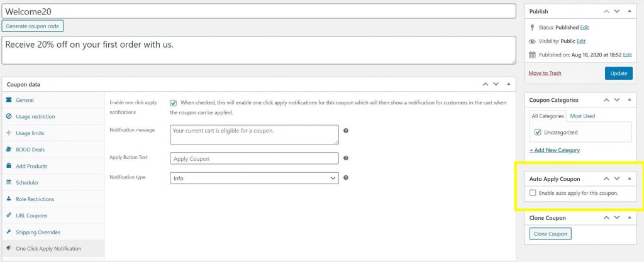Open the General coupon tab

point(53,100)
